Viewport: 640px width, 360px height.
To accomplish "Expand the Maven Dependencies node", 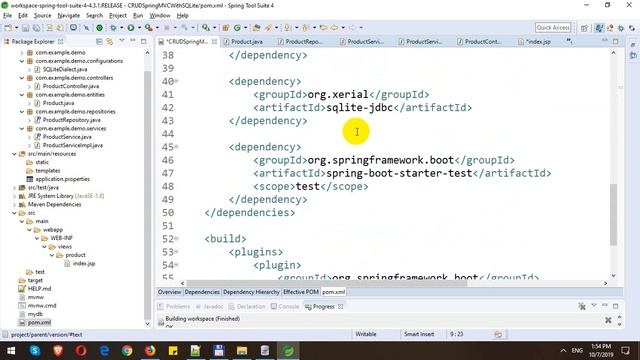I will [14, 204].
